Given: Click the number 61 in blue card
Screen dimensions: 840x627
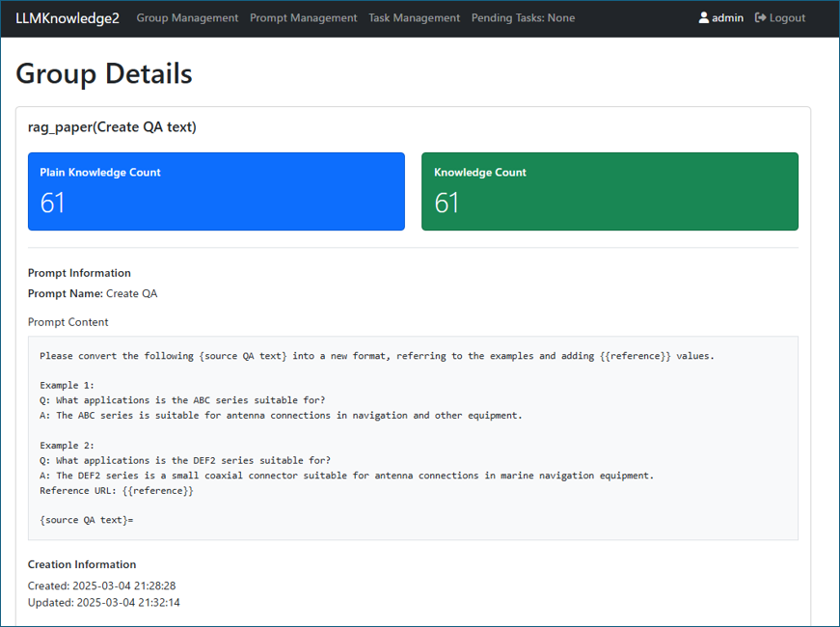Looking at the screenshot, I should coord(53,203).
